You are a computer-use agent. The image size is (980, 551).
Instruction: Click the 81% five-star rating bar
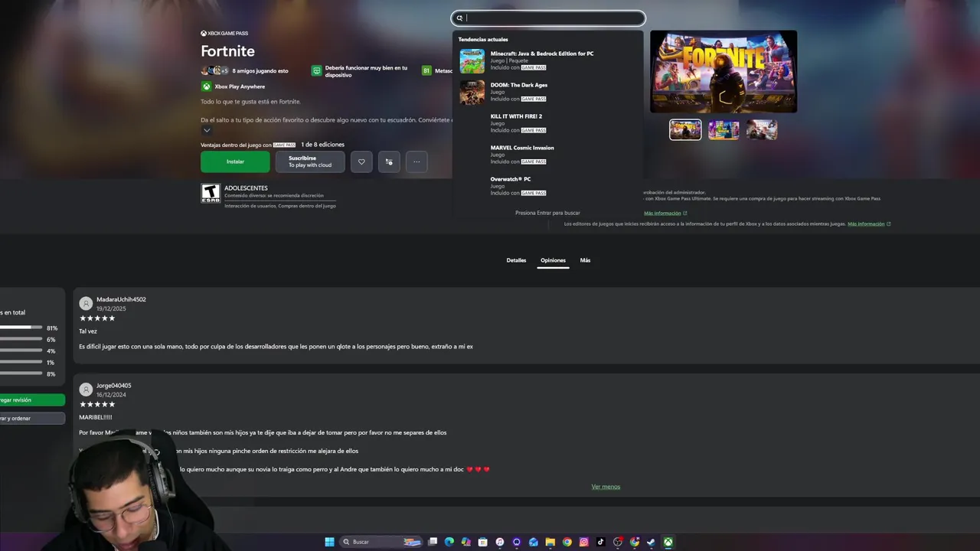click(21, 328)
